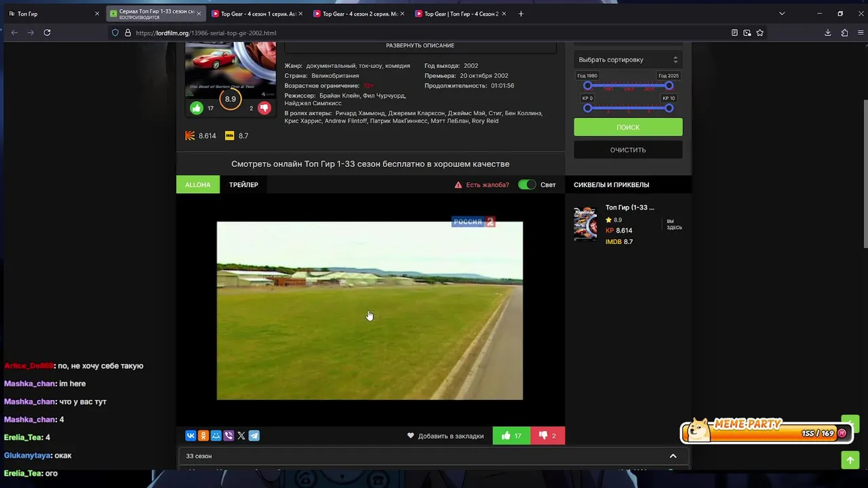Click the warning icon beside 'Есть жалоба?'
This screenshot has height=488, width=868.
(x=458, y=184)
